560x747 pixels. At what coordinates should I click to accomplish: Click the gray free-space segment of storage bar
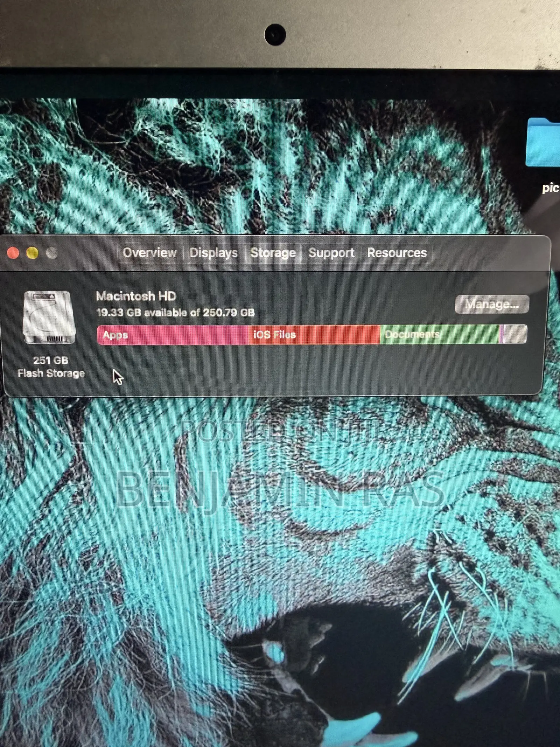pyautogui.click(x=516, y=334)
